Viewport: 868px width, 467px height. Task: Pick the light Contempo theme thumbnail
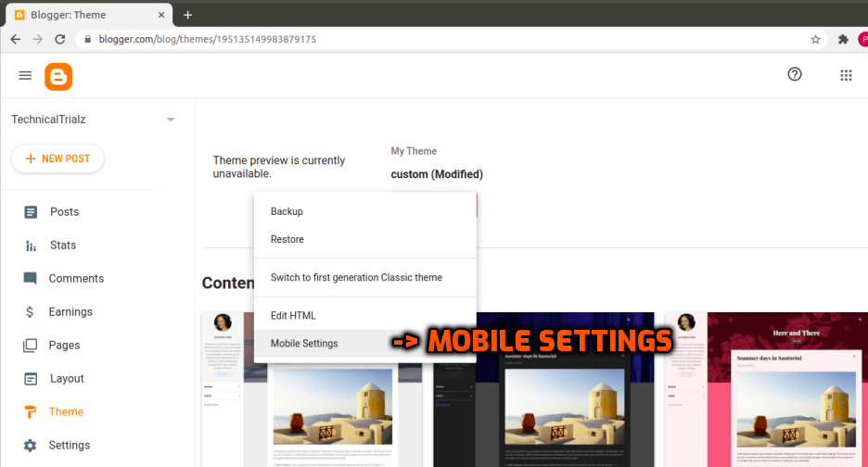tap(312, 389)
